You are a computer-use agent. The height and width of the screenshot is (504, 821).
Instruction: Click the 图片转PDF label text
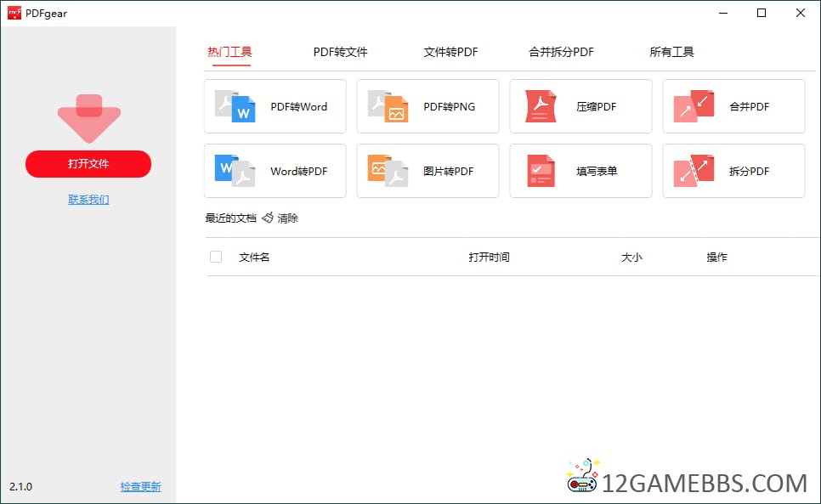(x=448, y=171)
